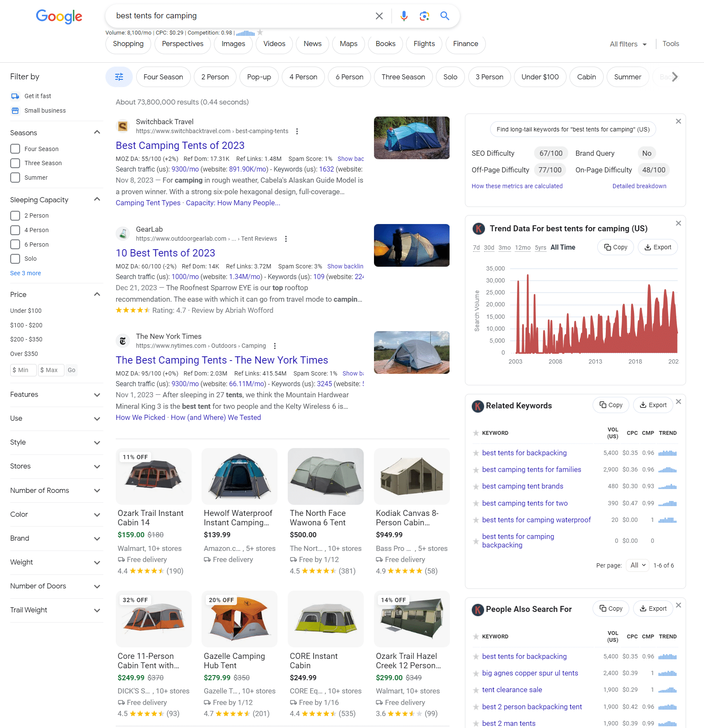Expand the Brand filter section
The height and width of the screenshot is (728, 704).
[x=97, y=539]
